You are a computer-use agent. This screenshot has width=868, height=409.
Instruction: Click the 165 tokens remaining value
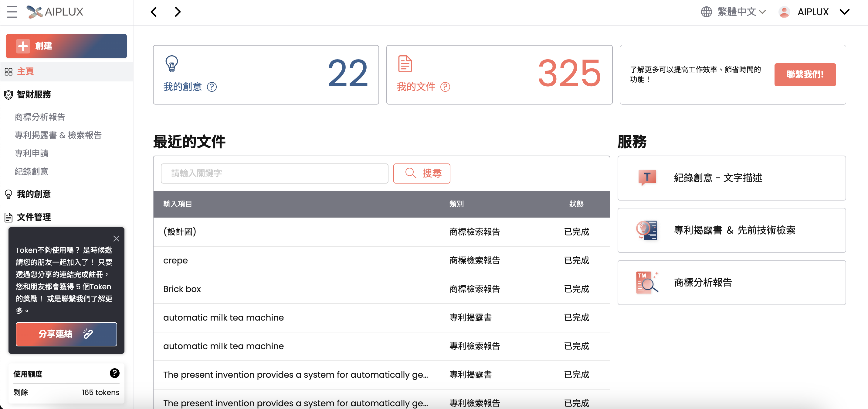(x=100, y=392)
